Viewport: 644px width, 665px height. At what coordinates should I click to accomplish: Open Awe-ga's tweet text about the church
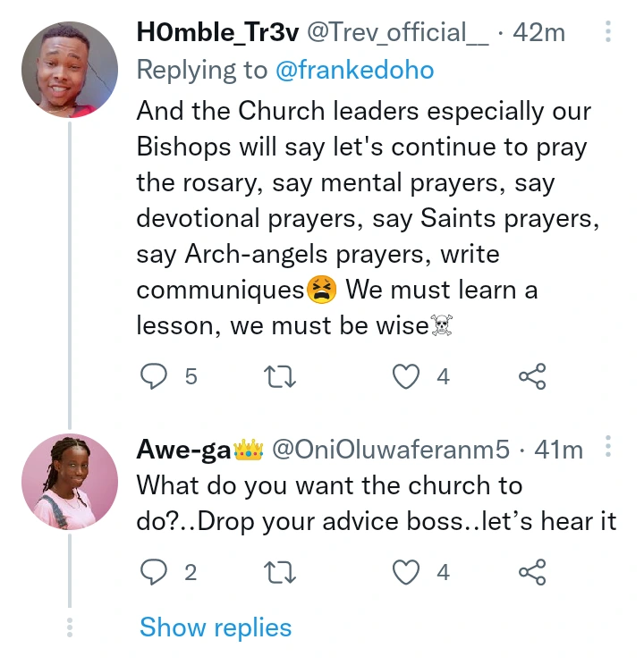[376, 502]
